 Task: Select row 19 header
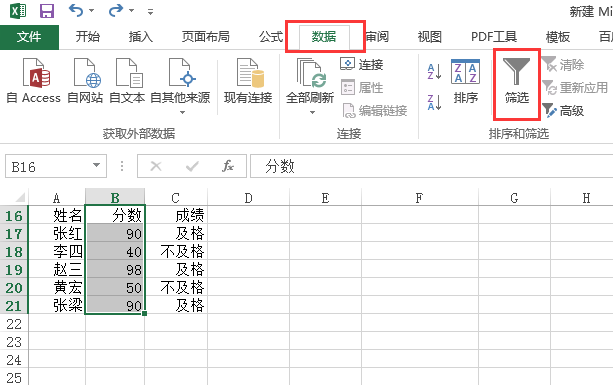[x=14, y=270]
